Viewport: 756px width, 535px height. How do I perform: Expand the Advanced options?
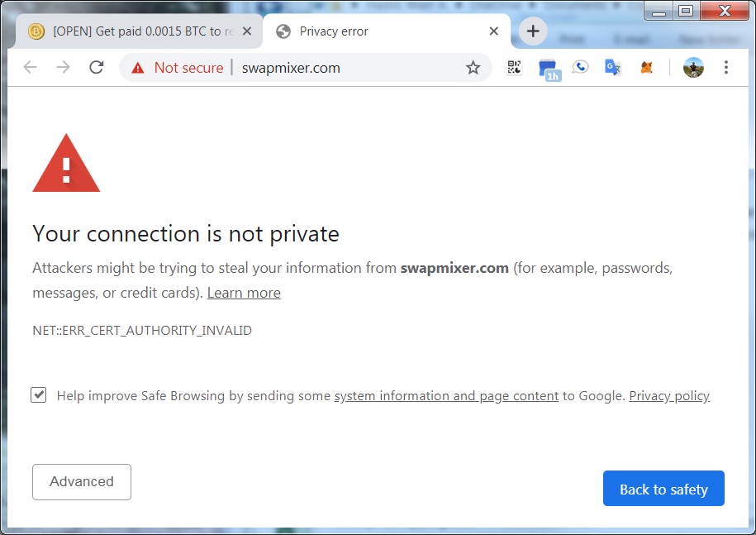click(x=82, y=481)
